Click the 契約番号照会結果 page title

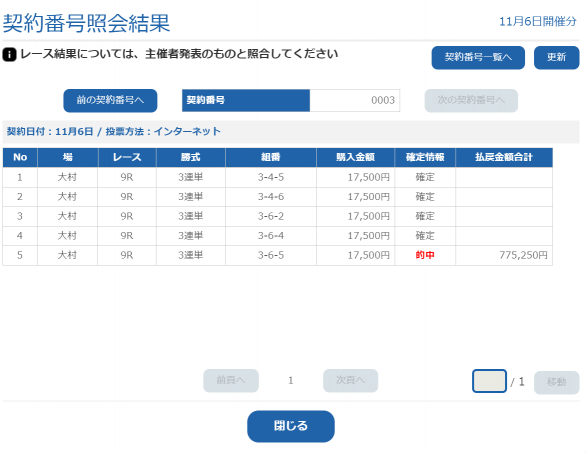[86, 23]
